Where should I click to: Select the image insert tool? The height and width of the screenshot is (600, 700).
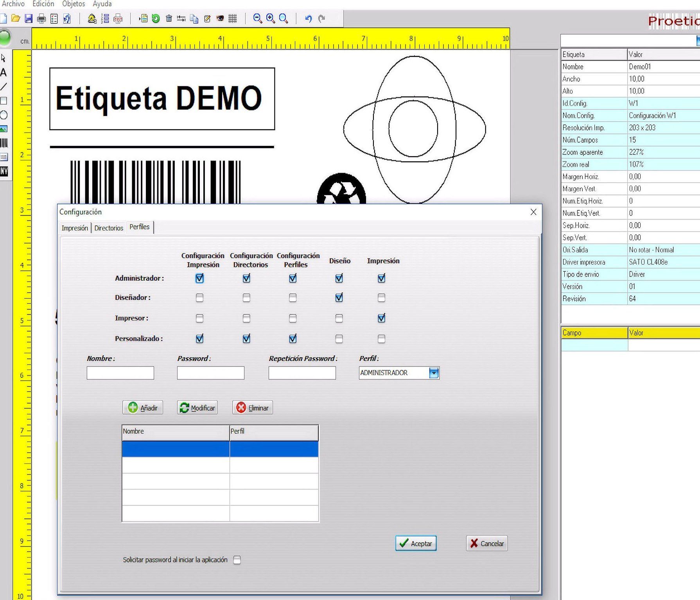pos(4,129)
